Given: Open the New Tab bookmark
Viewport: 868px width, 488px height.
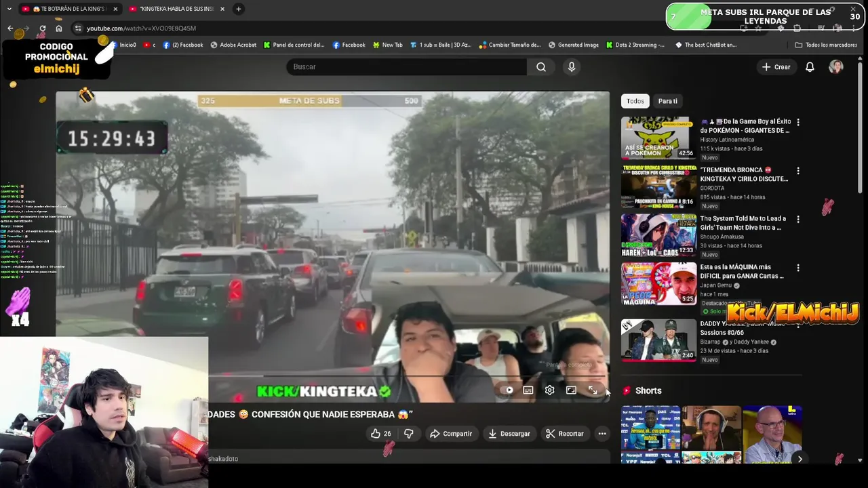Looking at the screenshot, I should (387, 45).
